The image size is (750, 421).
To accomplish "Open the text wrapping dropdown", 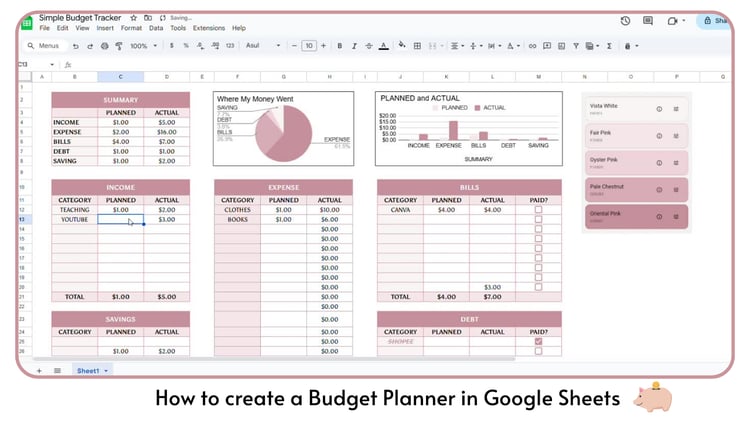I will tap(494, 46).
